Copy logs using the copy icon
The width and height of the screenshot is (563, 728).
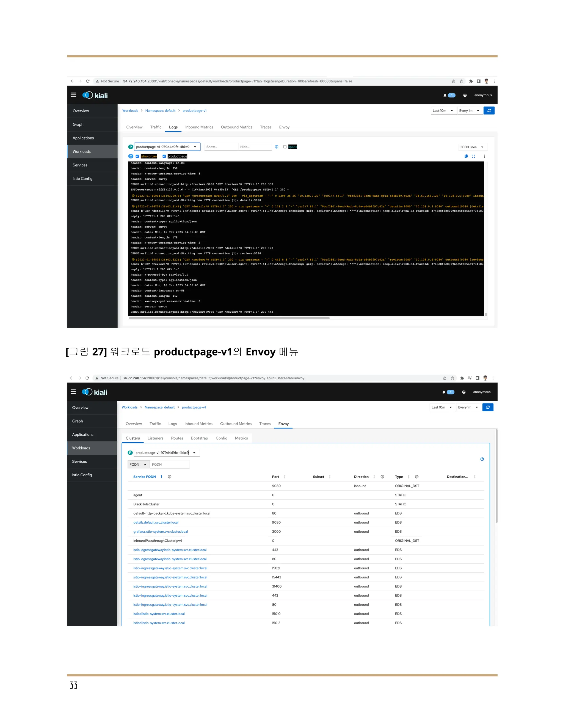pos(466,156)
